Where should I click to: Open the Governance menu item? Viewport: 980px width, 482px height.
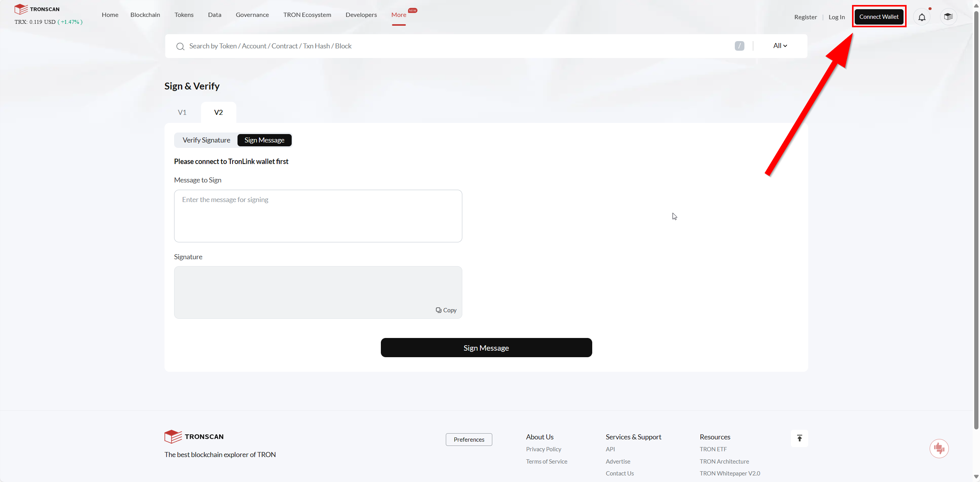point(252,15)
